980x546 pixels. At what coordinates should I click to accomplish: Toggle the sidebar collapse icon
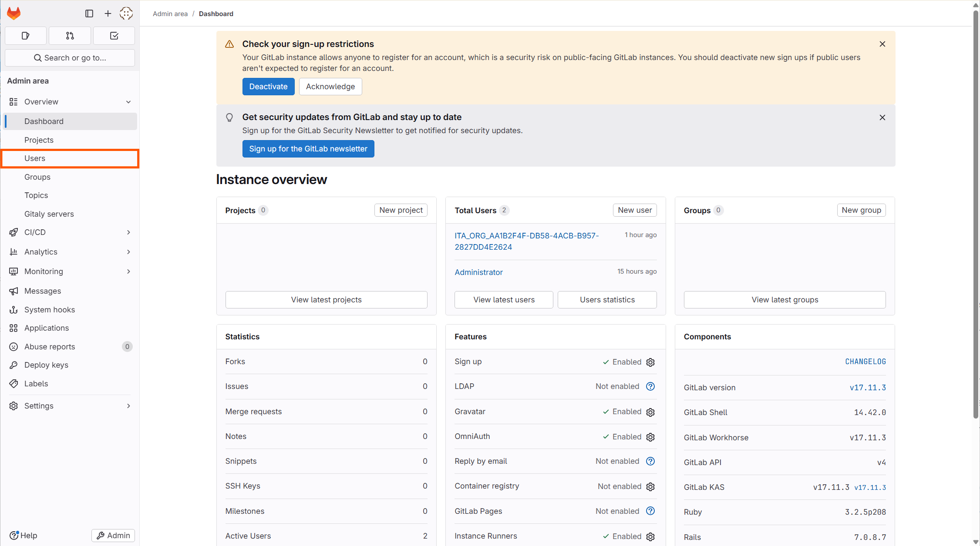click(x=89, y=13)
